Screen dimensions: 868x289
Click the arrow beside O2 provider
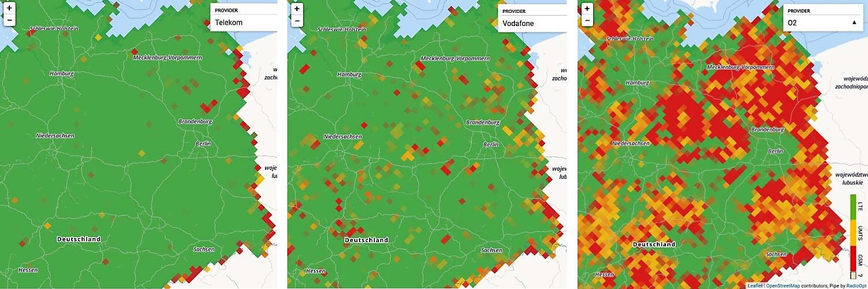(x=855, y=23)
